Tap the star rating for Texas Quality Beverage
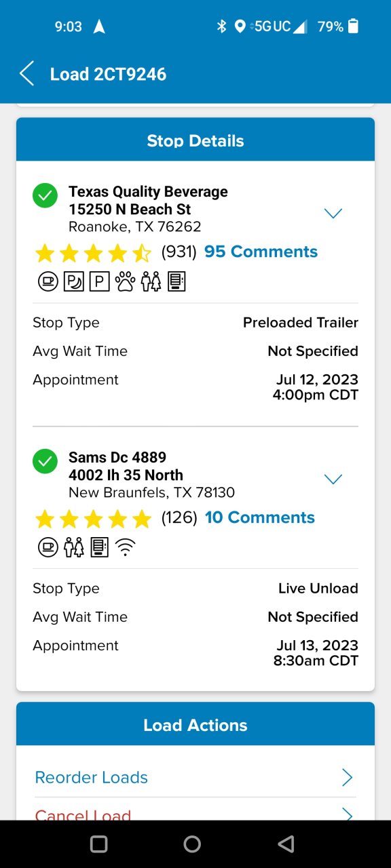This screenshot has width=391, height=868. 94,253
